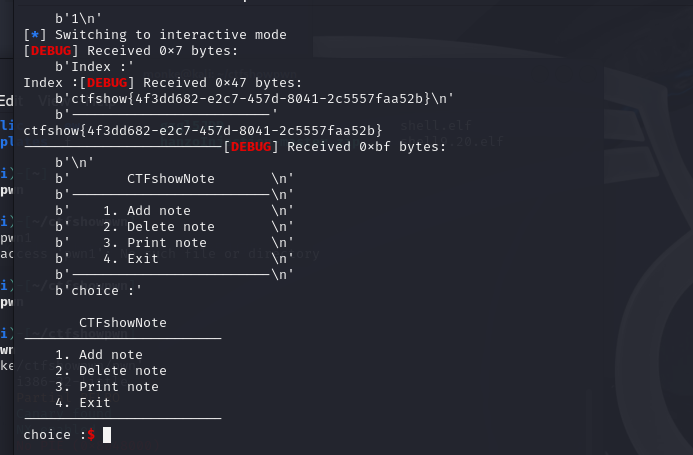Viewport: 693px width, 455px height.
Task: Click the terminal cursor block after the prompt
Action: click(x=107, y=435)
